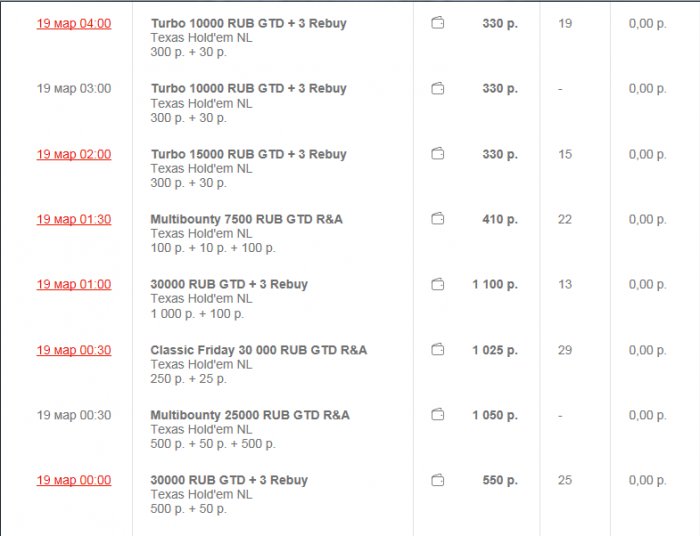Viewport: 700px width, 536px height.
Task: Click wallet icon next to 550 р. buy-in
Action: (x=438, y=481)
